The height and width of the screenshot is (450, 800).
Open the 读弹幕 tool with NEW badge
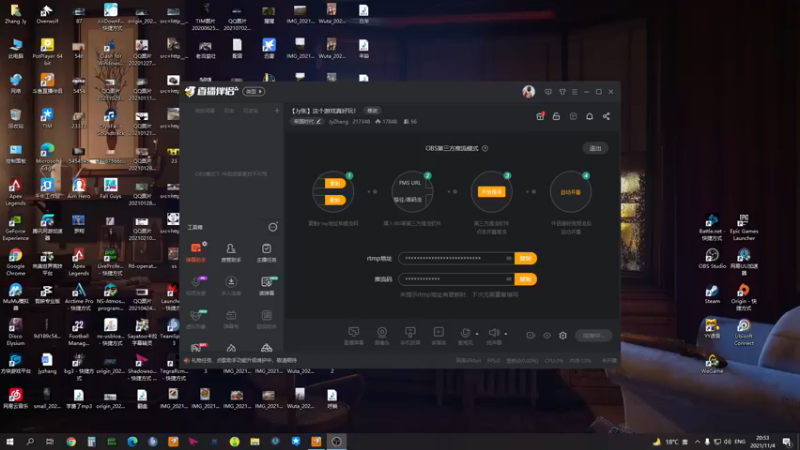266,285
